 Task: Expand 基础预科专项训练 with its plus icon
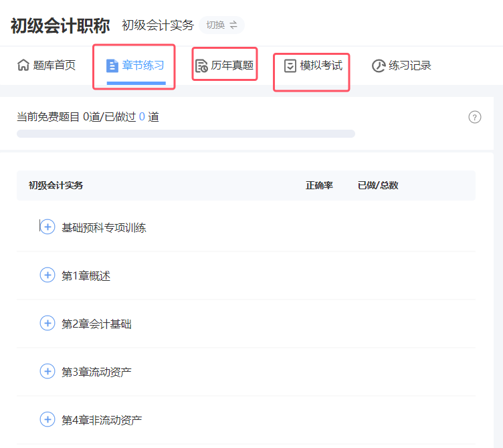point(47,227)
